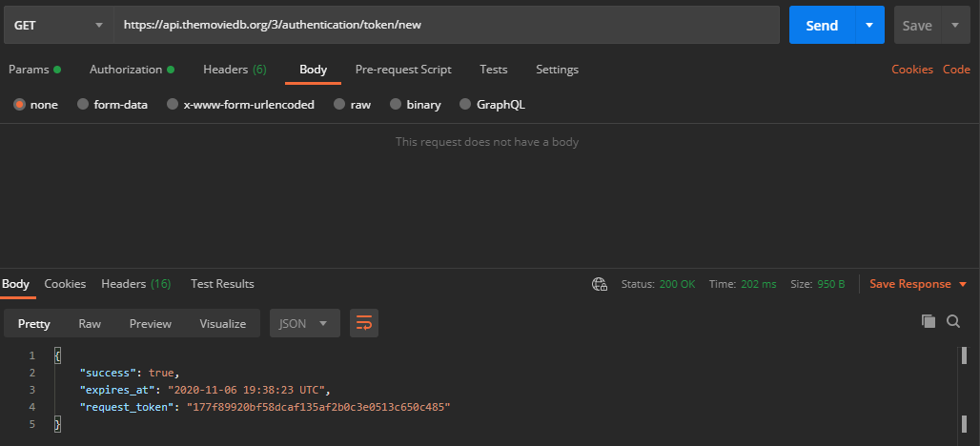Switch to response Cookies tab
Viewport: 980px width, 446px height.
pos(65,284)
